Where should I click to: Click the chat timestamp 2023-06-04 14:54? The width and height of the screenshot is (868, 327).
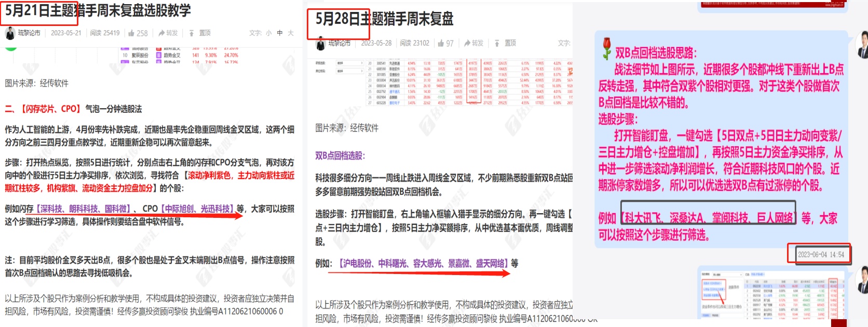821,255
